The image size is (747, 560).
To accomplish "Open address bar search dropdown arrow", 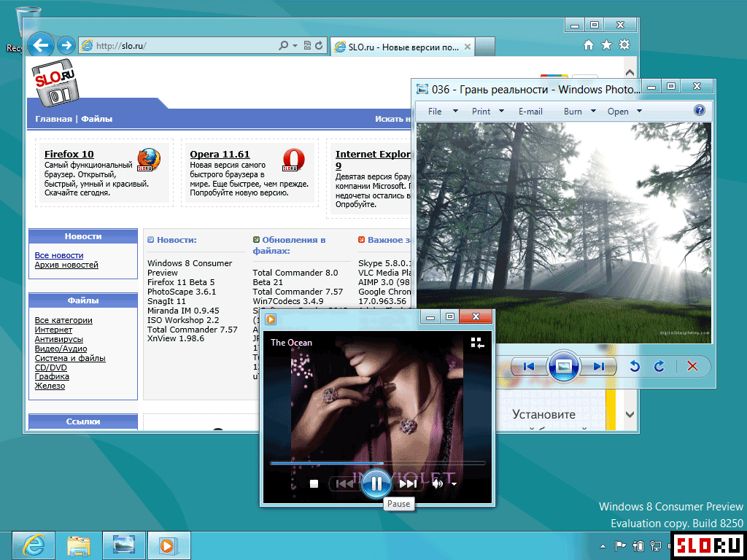I will [x=295, y=46].
